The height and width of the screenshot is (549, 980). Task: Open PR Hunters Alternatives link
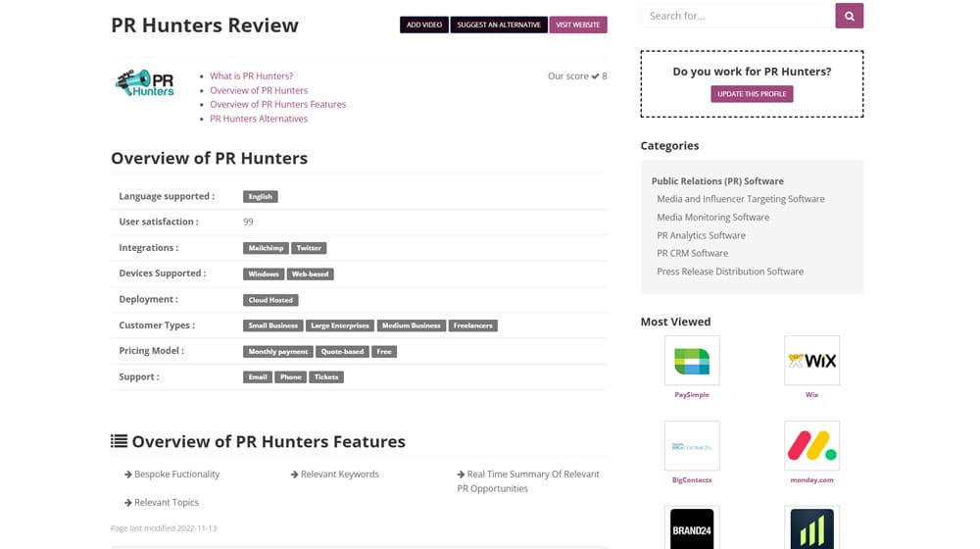(x=259, y=119)
